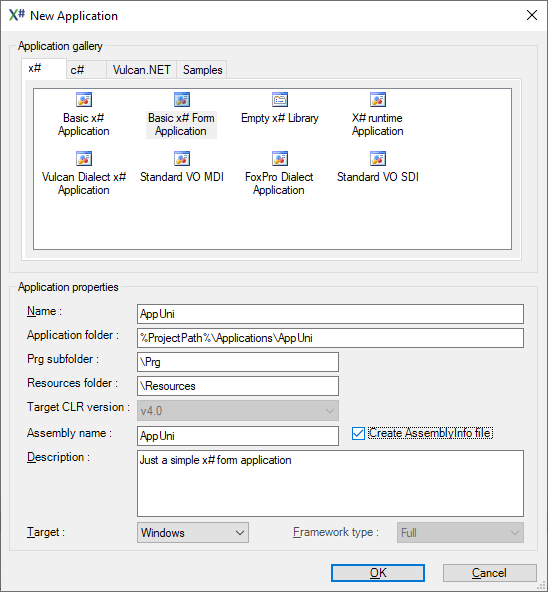Image resolution: width=548 pixels, height=592 pixels.
Task: Open the Vulcan.NET tab
Action: [142, 70]
